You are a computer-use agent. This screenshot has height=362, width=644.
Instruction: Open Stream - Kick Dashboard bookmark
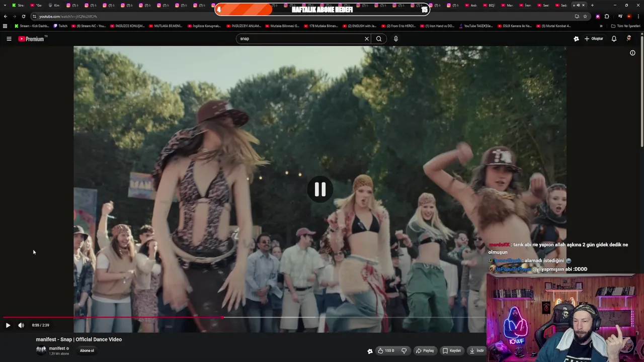32,26
